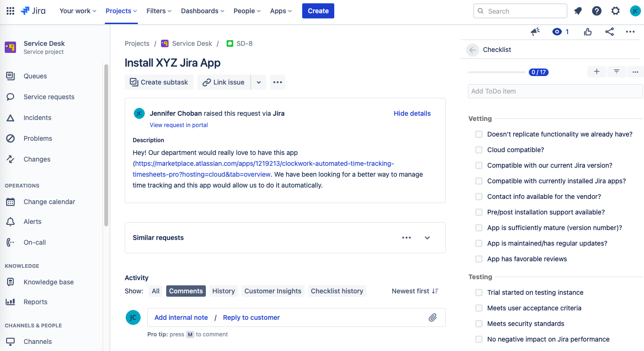
Task: Expand the People dropdown
Action: click(x=247, y=11)
